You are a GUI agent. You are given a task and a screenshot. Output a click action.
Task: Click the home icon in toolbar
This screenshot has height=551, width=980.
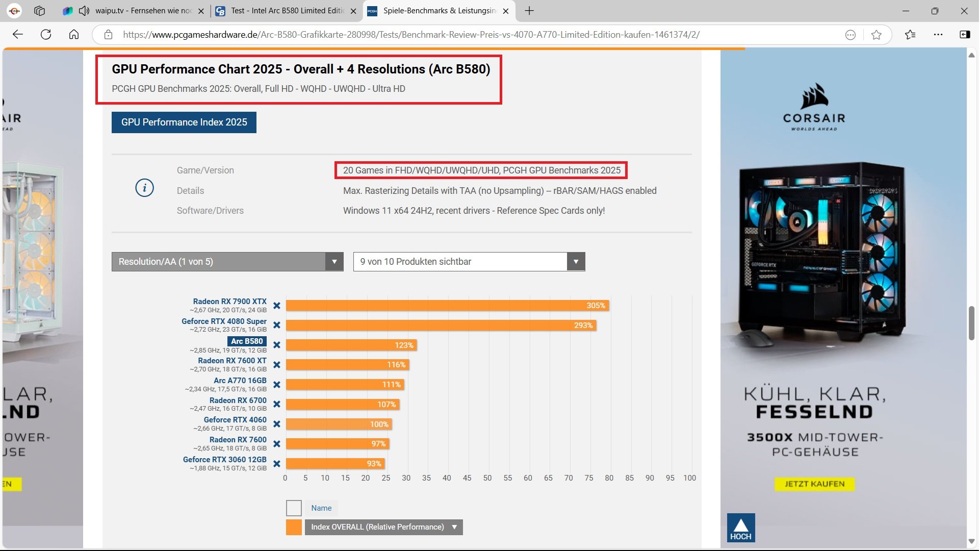tap(74, 35)
